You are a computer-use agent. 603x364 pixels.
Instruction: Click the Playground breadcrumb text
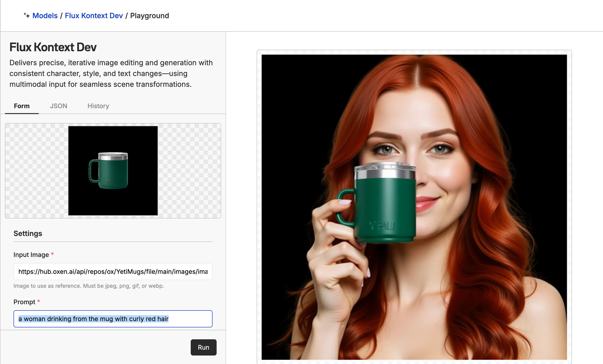(150, 16)
